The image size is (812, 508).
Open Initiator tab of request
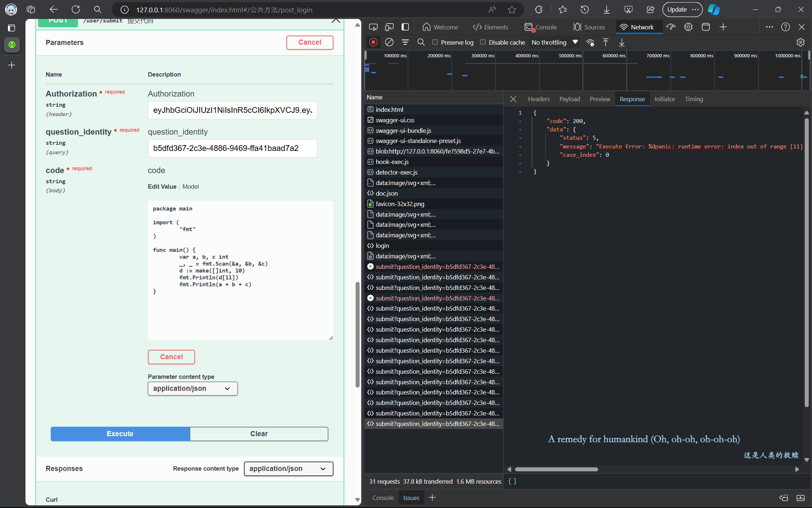(664, 99)
